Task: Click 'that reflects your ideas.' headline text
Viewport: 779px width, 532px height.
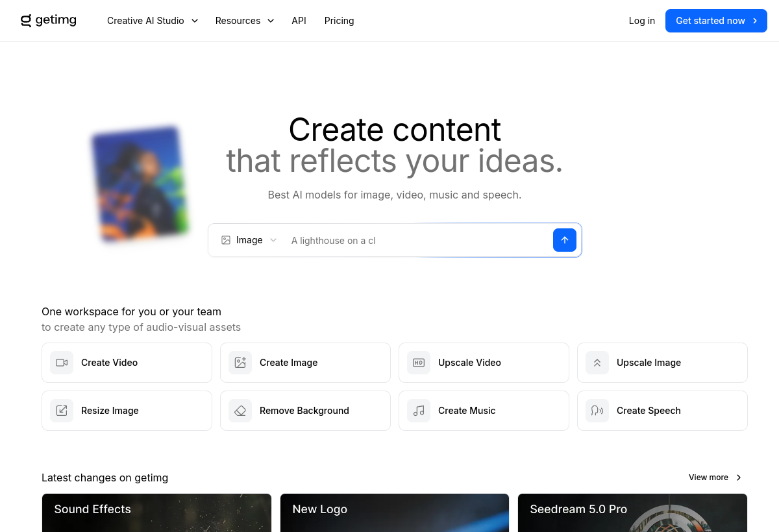Action: click(x=395, y=162)
